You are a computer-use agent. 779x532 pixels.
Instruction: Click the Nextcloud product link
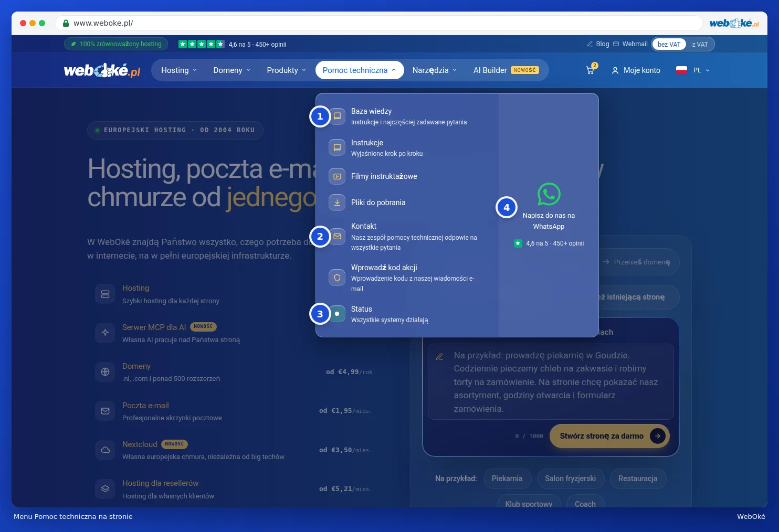[140, 444]
